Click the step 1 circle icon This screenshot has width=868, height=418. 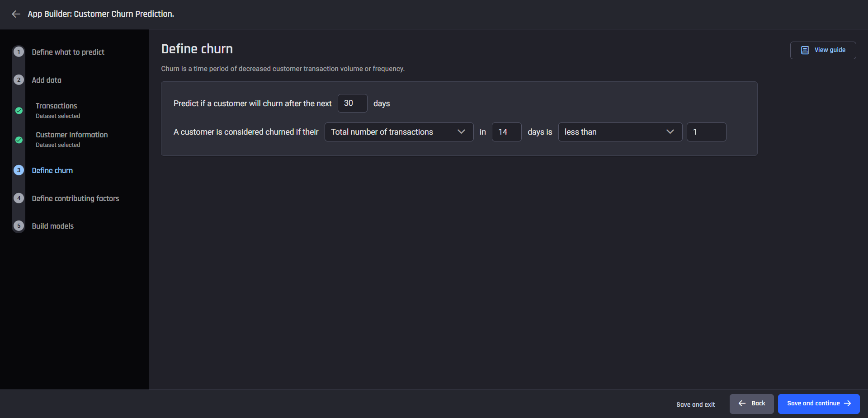(19, 52)
